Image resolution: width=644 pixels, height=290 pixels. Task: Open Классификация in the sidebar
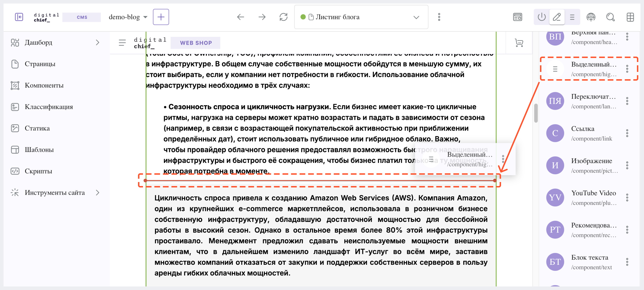(55, 107)
